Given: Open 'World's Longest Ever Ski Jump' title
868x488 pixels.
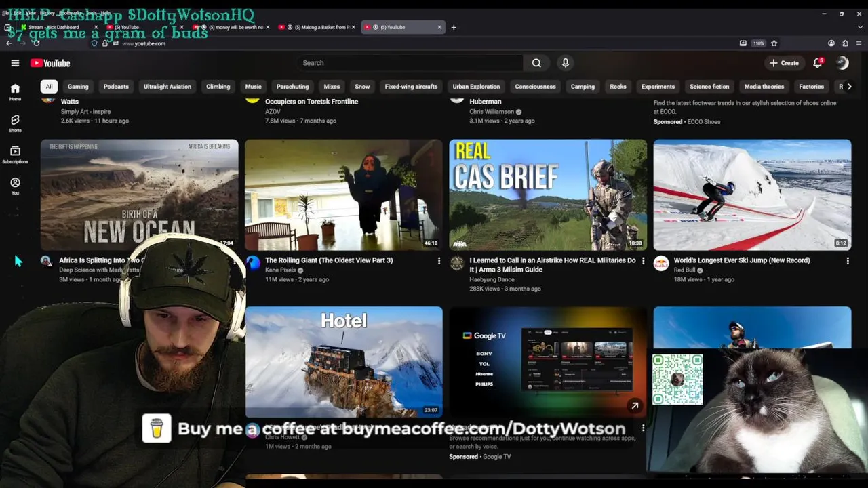Looking at the screenshot, I should tap(742, 260).
